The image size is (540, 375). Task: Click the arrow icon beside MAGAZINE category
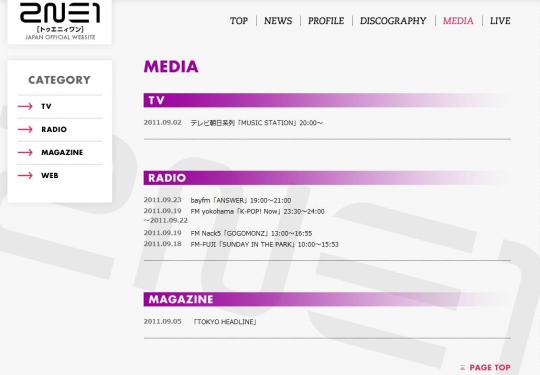pos(25,153)
